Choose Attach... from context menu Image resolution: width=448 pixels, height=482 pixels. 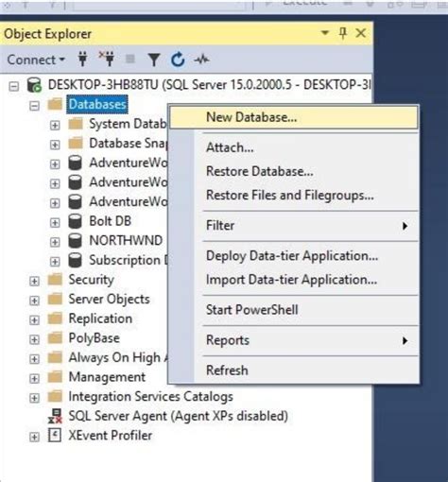coord(294,147)
